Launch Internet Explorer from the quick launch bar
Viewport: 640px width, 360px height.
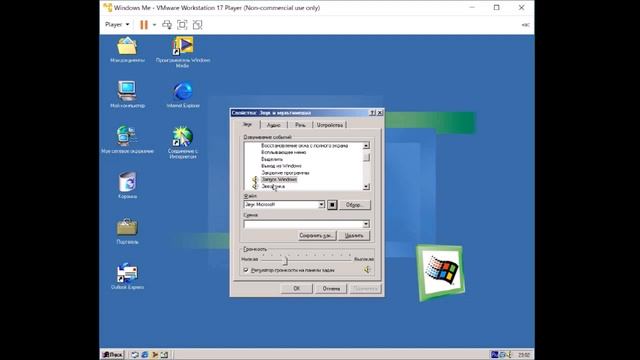click(144, 355)
